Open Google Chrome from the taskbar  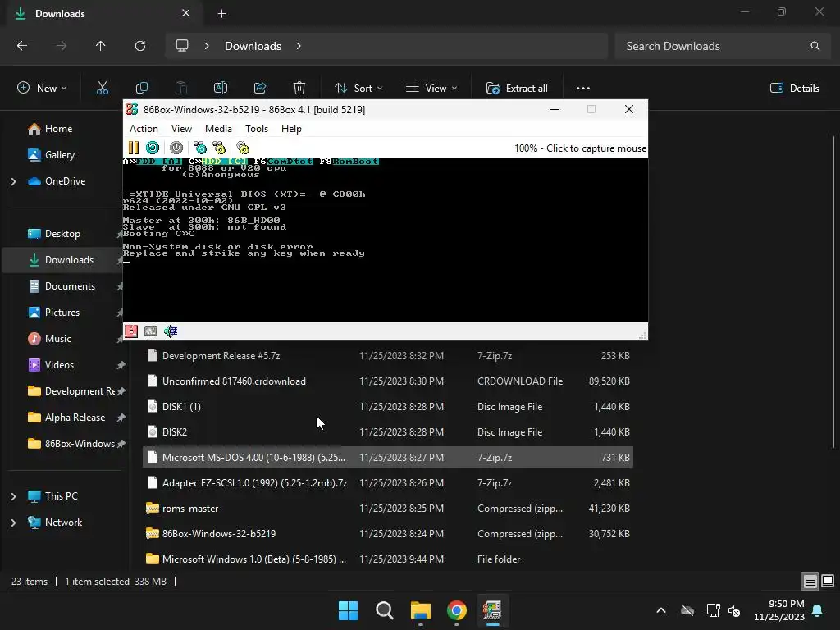coord(457,610)
